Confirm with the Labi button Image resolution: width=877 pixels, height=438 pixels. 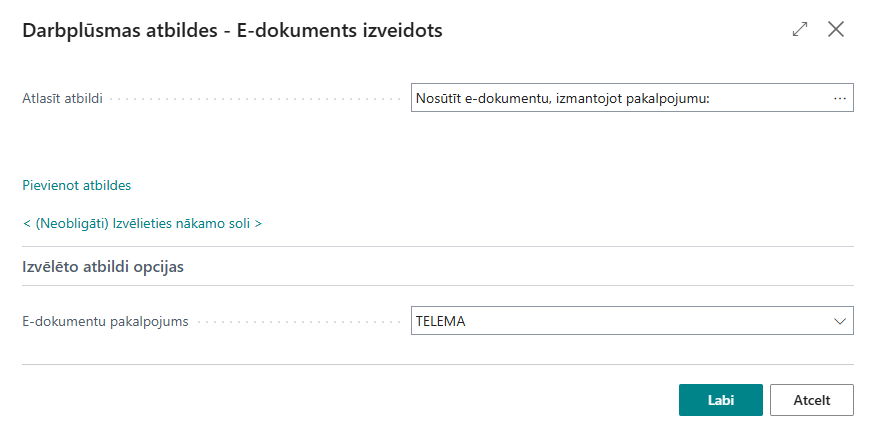tap(720, 400)
